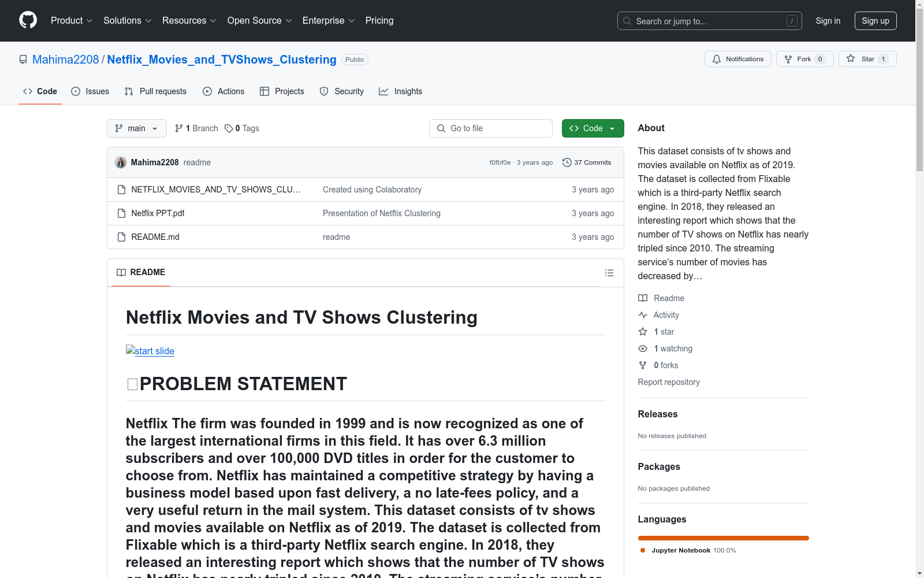Click the book icon next to README heading
This screenshot has width=924, height=578.
coord(121,272)
